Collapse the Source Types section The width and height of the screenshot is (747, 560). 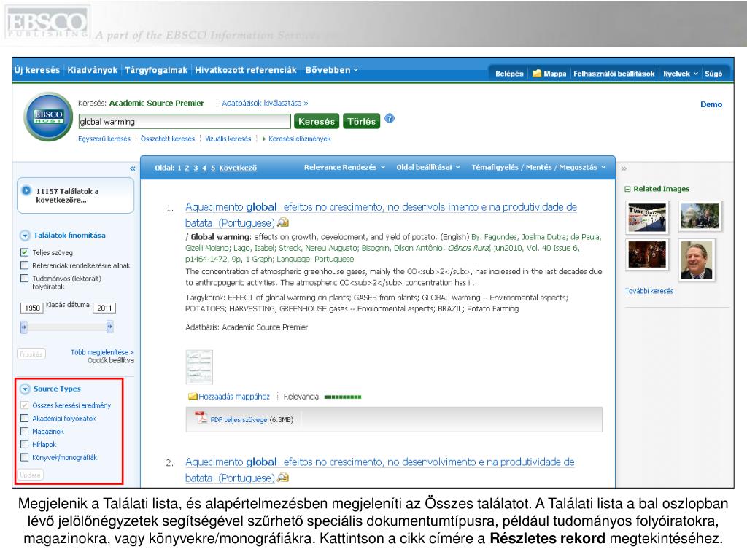[25, 389]
